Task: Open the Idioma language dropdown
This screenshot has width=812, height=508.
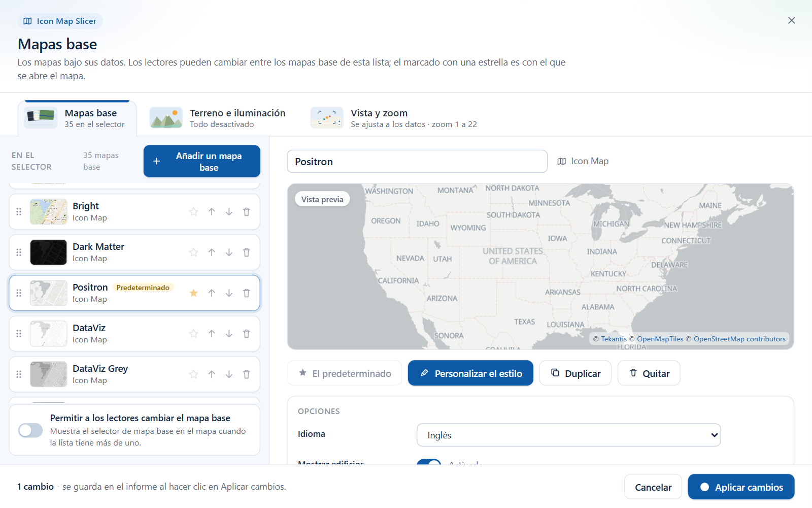Action: (568, 435)
